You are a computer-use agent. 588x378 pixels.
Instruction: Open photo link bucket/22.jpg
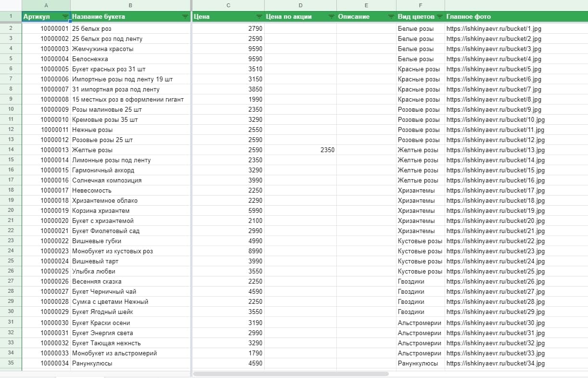496,241
